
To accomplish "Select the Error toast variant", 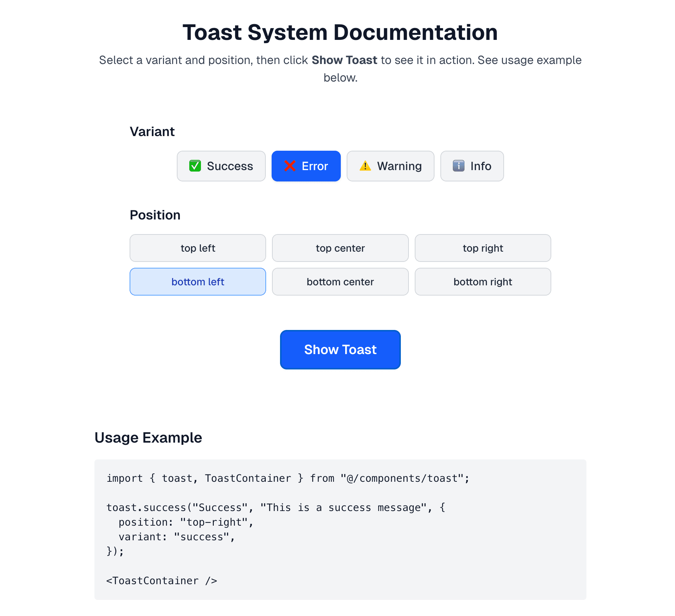I will (x=306, y=166).
